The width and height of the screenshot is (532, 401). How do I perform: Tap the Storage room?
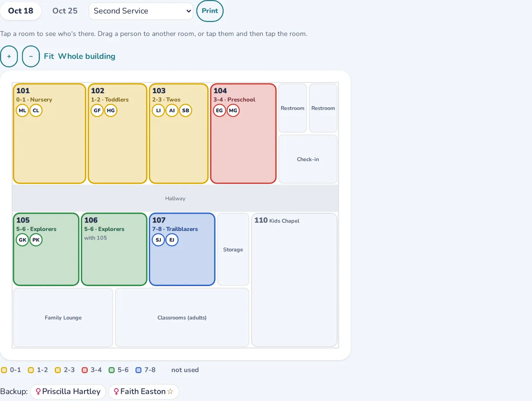(233, 250)
